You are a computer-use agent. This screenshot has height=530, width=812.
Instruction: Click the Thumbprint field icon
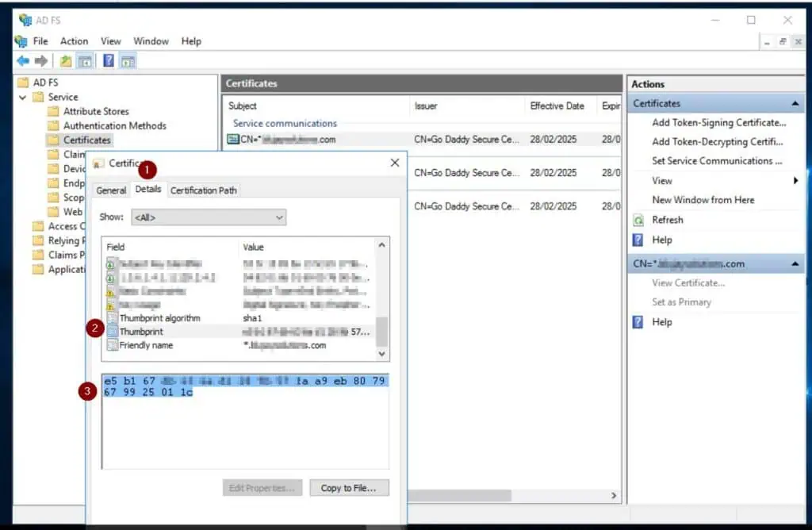[x=112, y=332]
